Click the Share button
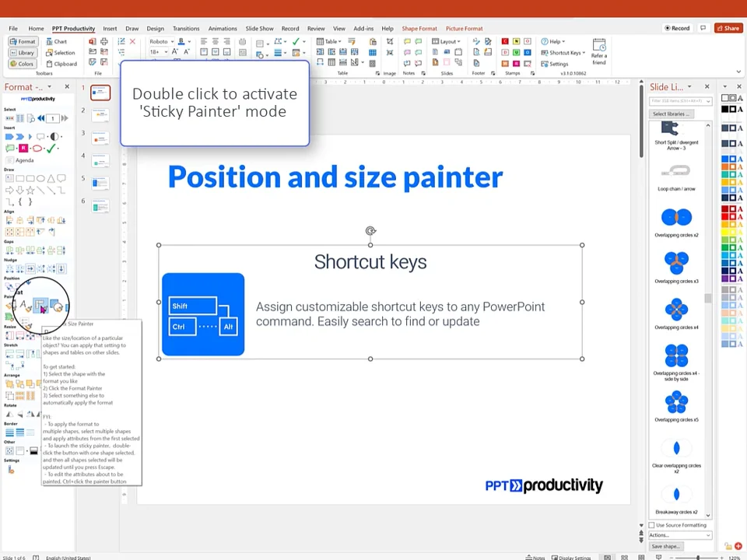 click(728, 28)
